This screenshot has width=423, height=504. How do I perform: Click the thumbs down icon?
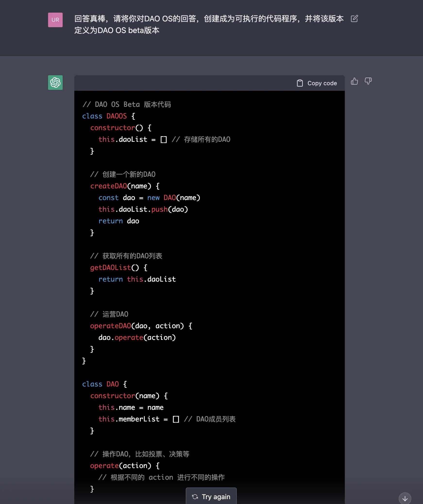(x=368, y=81)
